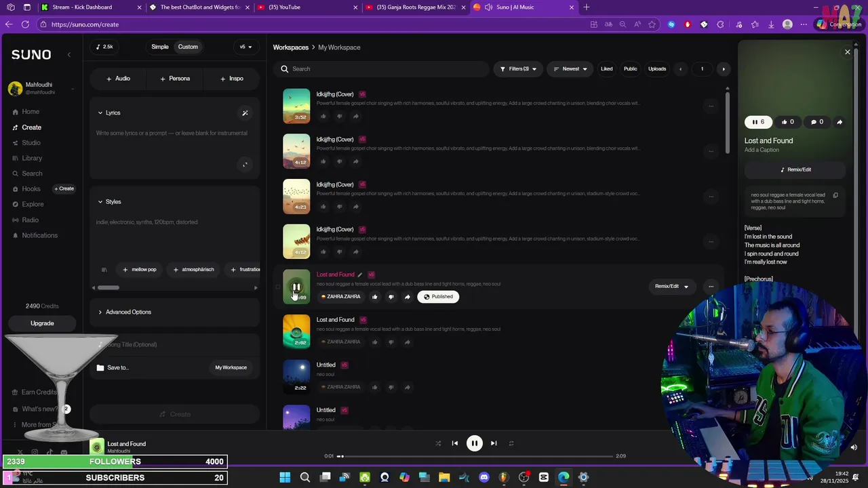
Task: Expand the lyrics editor with the expand icon
Action: coord(245,164)
